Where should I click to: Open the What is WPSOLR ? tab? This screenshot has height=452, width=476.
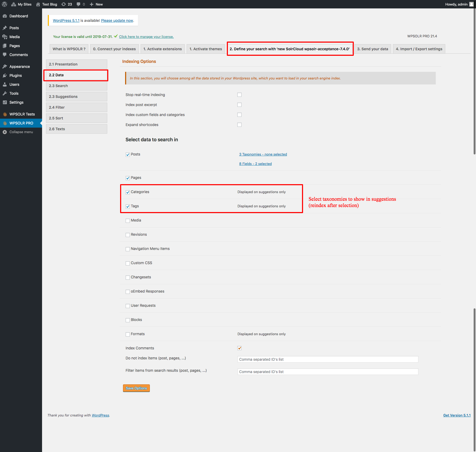[x=69, y=49]
